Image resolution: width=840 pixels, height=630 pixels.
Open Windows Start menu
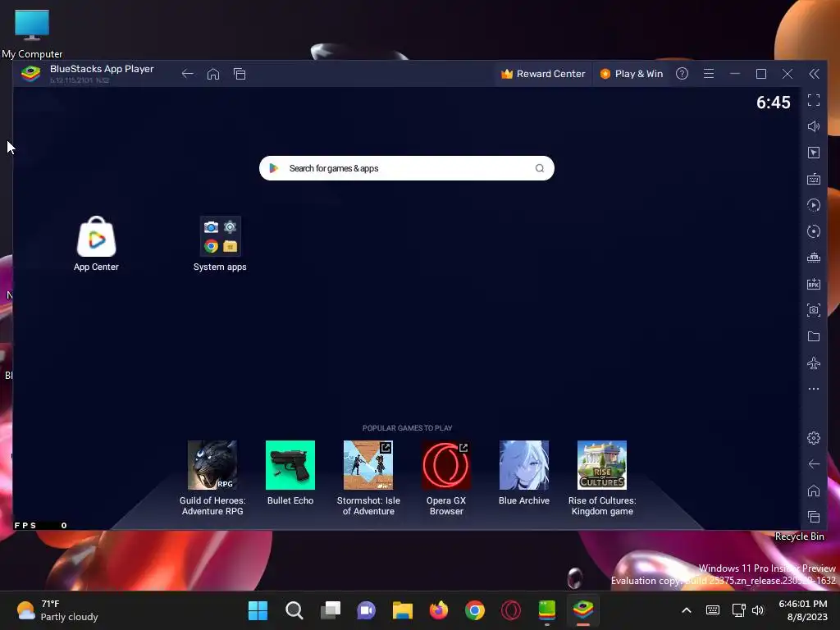258,610
